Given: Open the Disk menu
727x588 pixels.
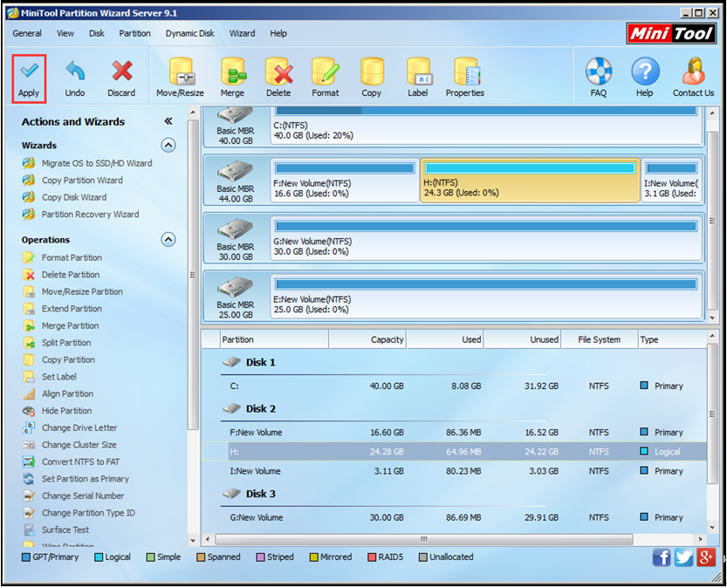Looking at the screenshot, I should tap(96, 33).
